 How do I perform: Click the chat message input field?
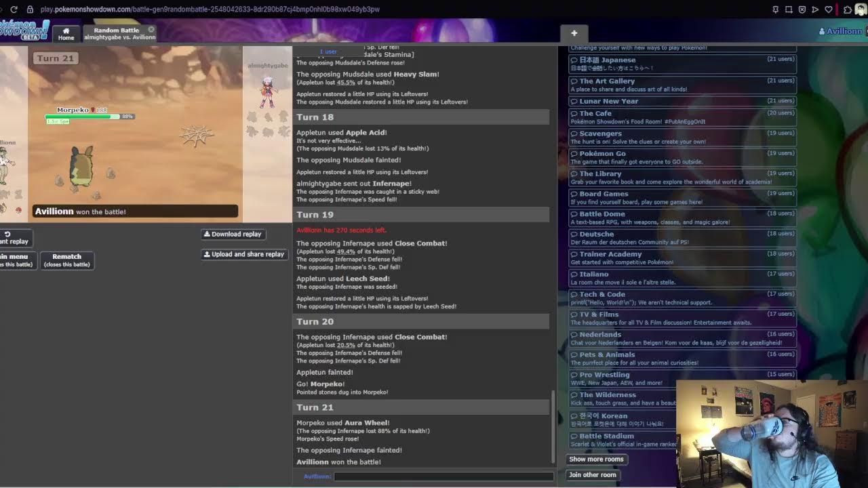click(443, 476)
